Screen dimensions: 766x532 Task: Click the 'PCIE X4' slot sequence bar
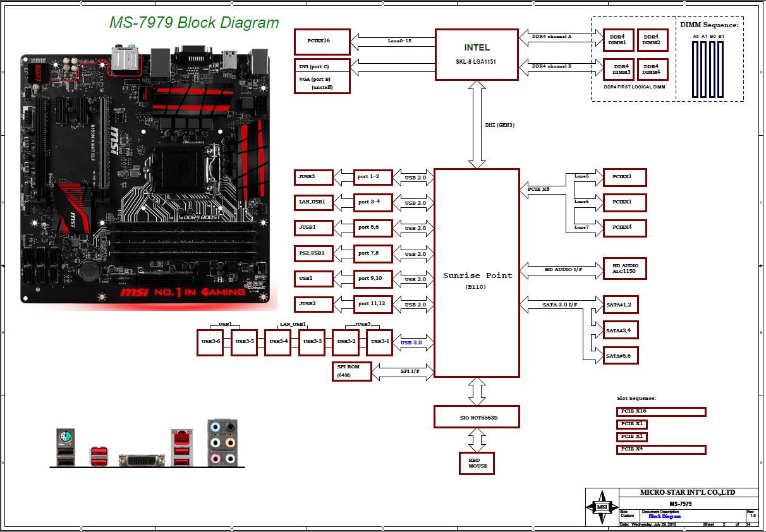pos(661,450)
